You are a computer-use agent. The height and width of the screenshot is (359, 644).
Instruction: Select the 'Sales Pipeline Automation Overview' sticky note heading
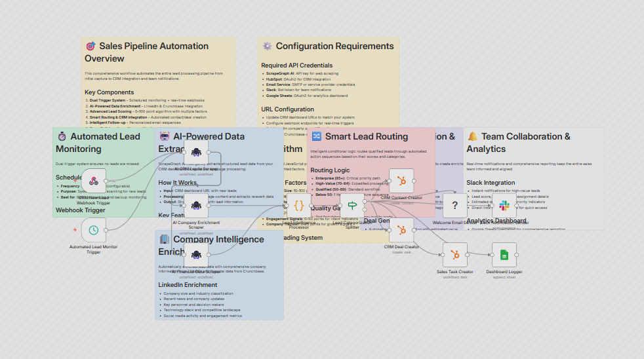tap(147, 52)
